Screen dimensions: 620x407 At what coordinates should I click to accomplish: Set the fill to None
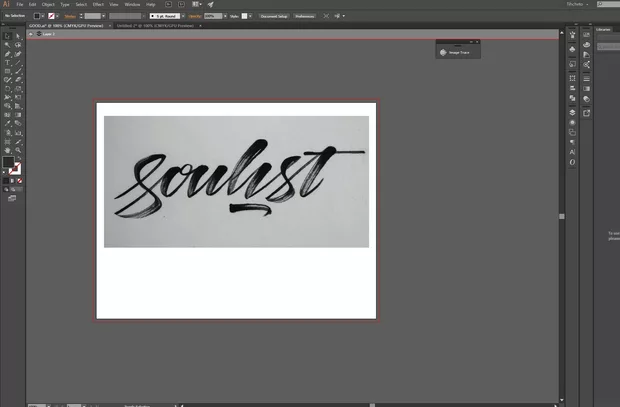[x=19, y=181]
